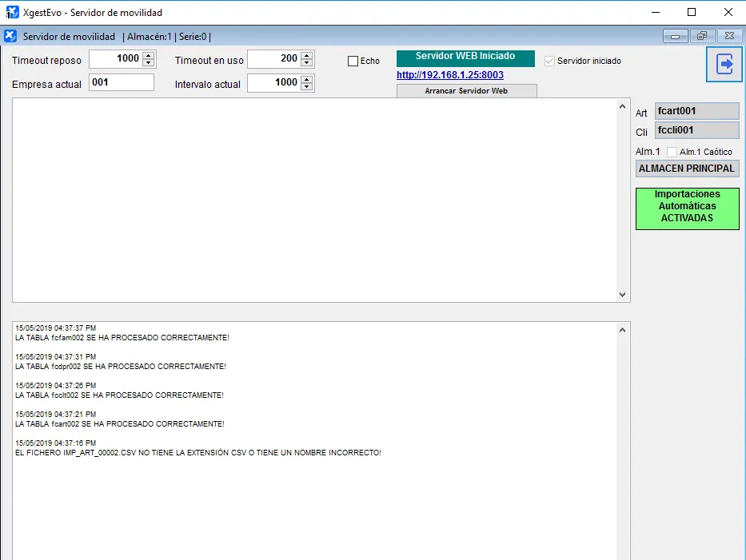Toggle the Servidor iniciado checkbox
Image resolution: width=746 pixels, height=560 pixels.
pyautogui.click(x=549, y=61)
